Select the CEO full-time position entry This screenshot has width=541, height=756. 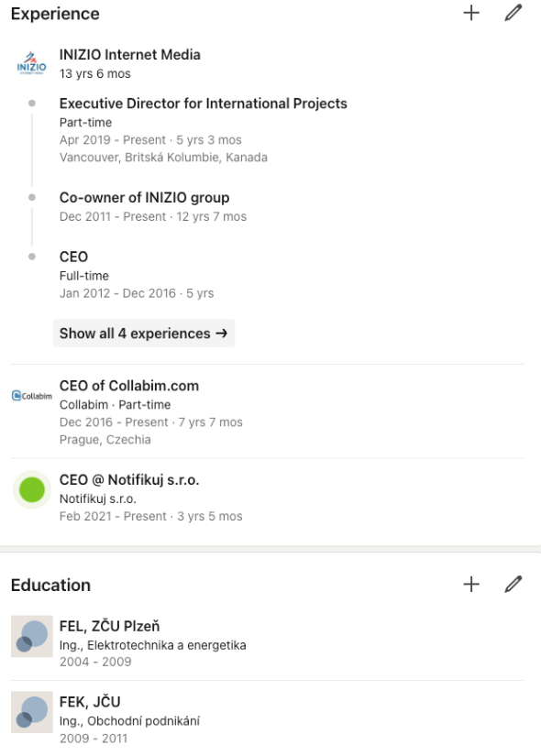(x=73, y=257)
